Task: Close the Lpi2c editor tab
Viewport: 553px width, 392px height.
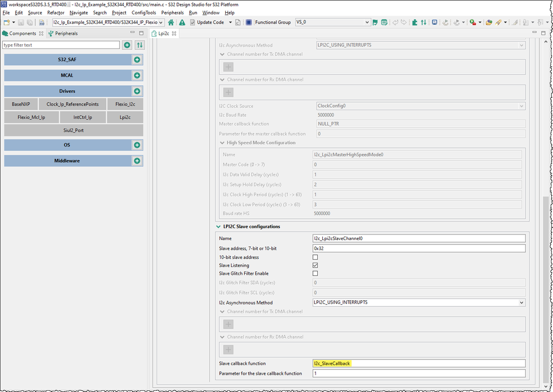Action: click(x=174, y=34)
